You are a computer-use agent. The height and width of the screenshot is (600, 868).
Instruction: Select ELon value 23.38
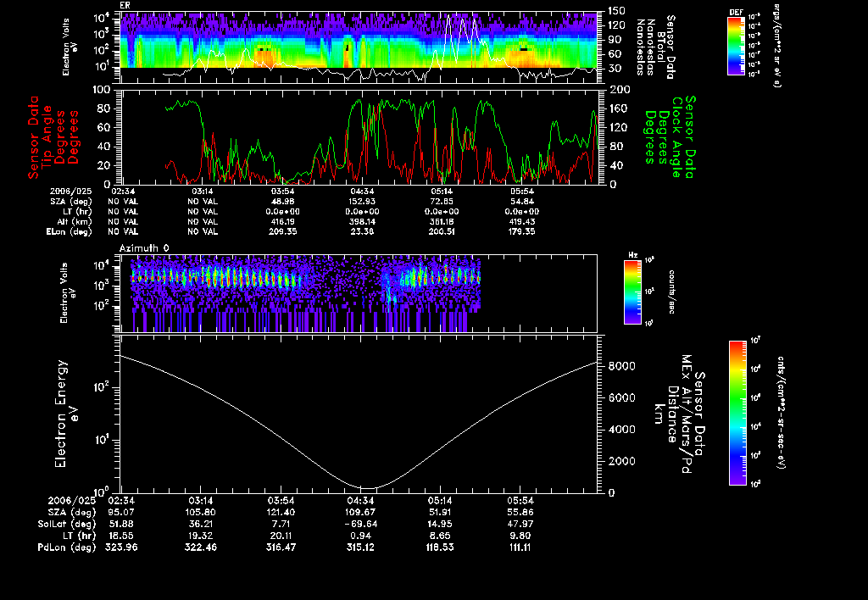coord(362,231)
